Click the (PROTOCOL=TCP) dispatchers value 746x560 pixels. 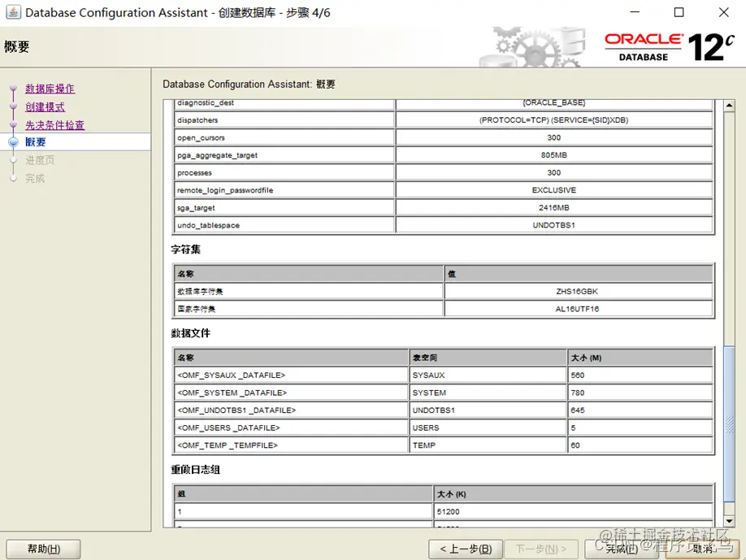554,120
